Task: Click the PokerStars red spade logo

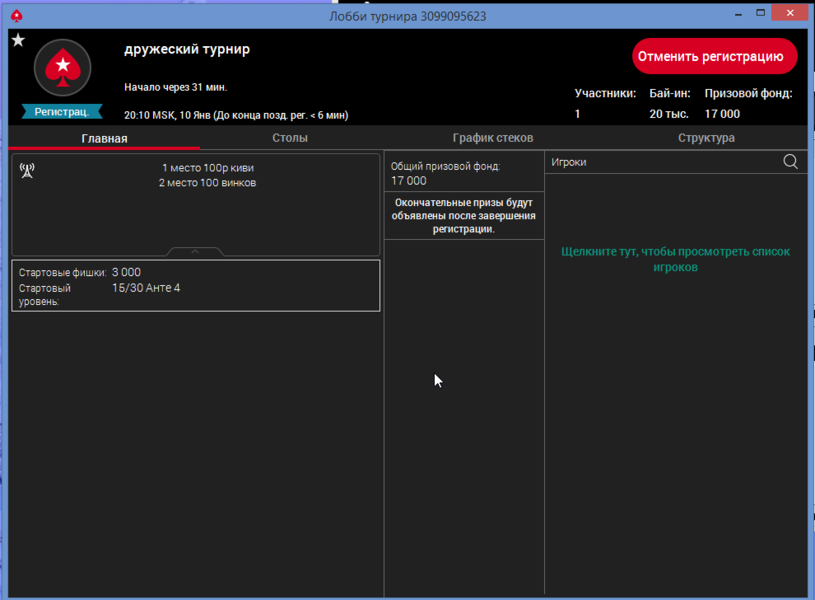Action: pyautogui.click(x=63, y=68)
